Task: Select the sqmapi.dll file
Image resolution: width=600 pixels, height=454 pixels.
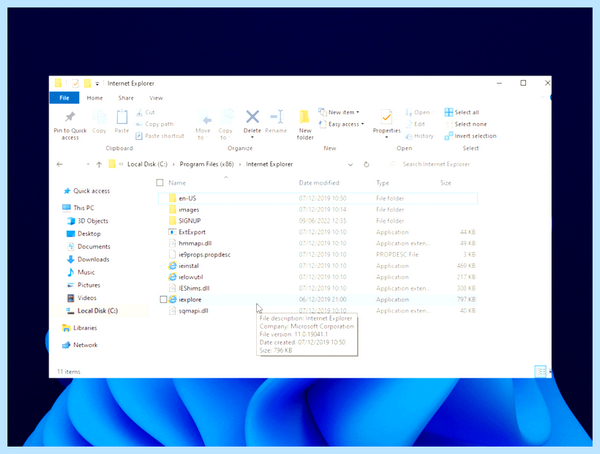Action: tap(318, 311)
